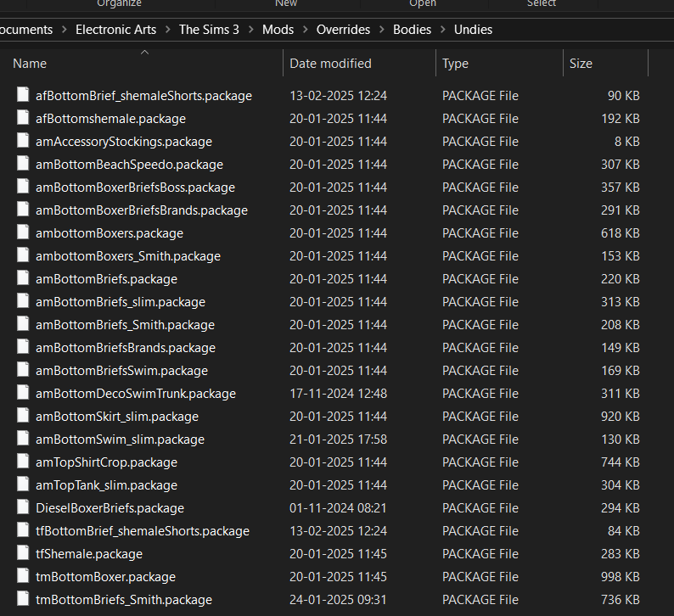The image size is (674, 616).
Task: Click icon next to amTopTank_slim.package
Action: pyautogui.click(x=23, y=484)
